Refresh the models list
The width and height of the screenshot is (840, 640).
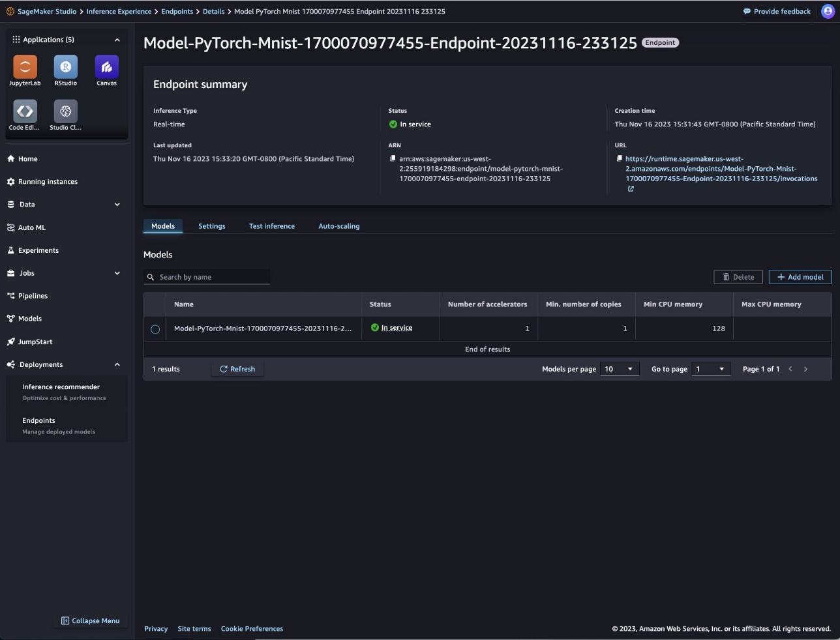pyautogui.click(x=237, y=369)
